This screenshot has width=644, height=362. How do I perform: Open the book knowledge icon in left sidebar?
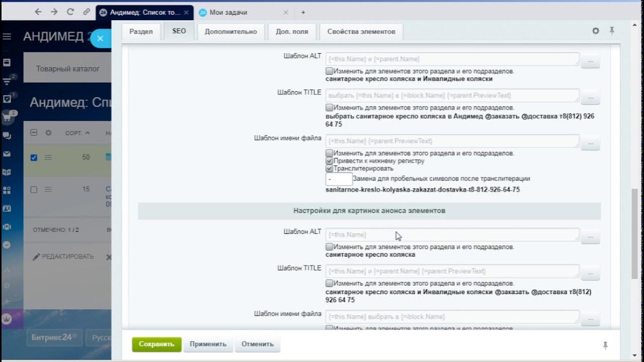[x=7, y=172]
